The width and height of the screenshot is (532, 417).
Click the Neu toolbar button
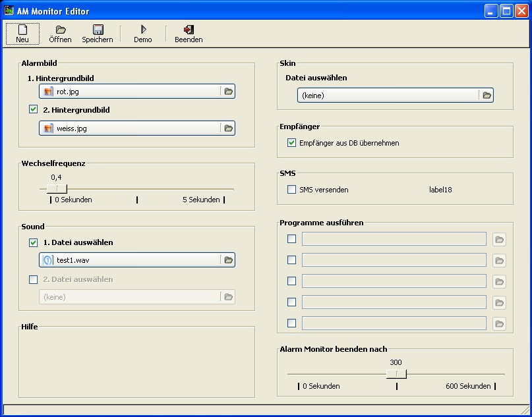(x=22, y=34)
